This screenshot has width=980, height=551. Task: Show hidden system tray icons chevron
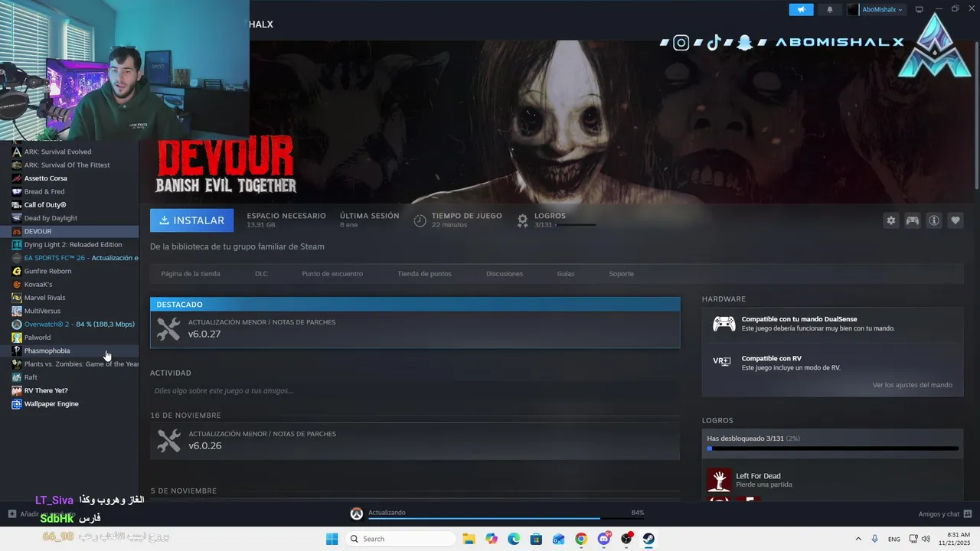coord(857,539)
